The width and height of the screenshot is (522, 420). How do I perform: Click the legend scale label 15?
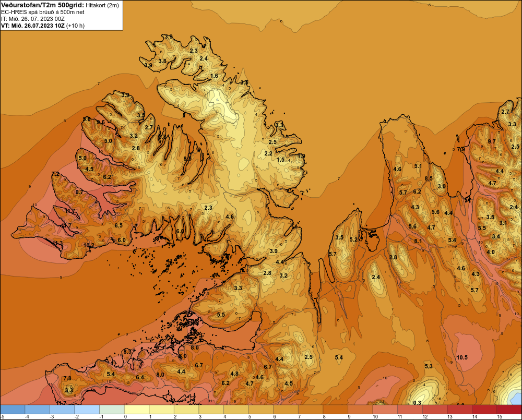coord(500,417)
